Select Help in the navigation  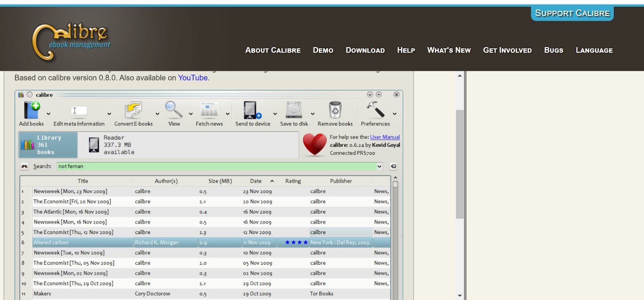406,50
